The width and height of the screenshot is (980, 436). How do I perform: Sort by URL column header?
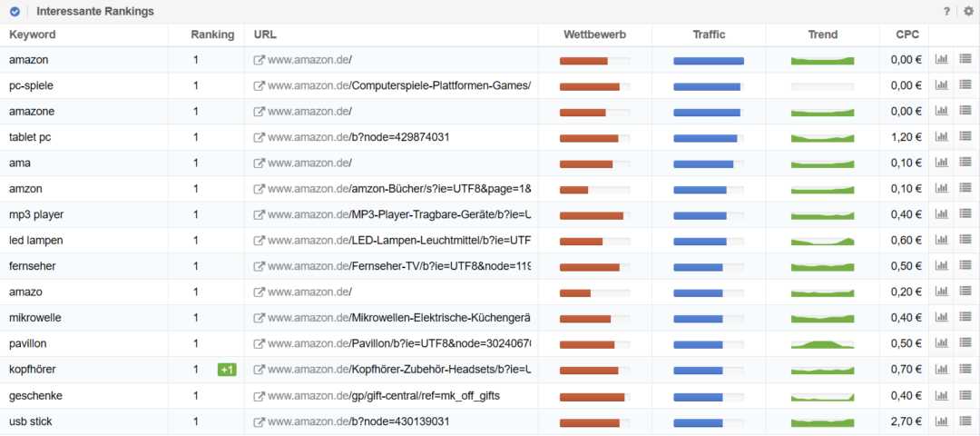265,35
